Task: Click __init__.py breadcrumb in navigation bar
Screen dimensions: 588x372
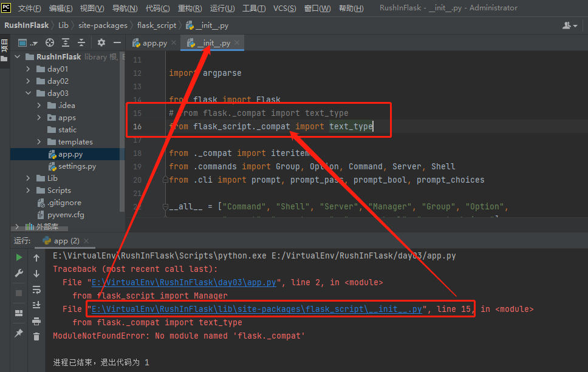Action: (207, 25)
